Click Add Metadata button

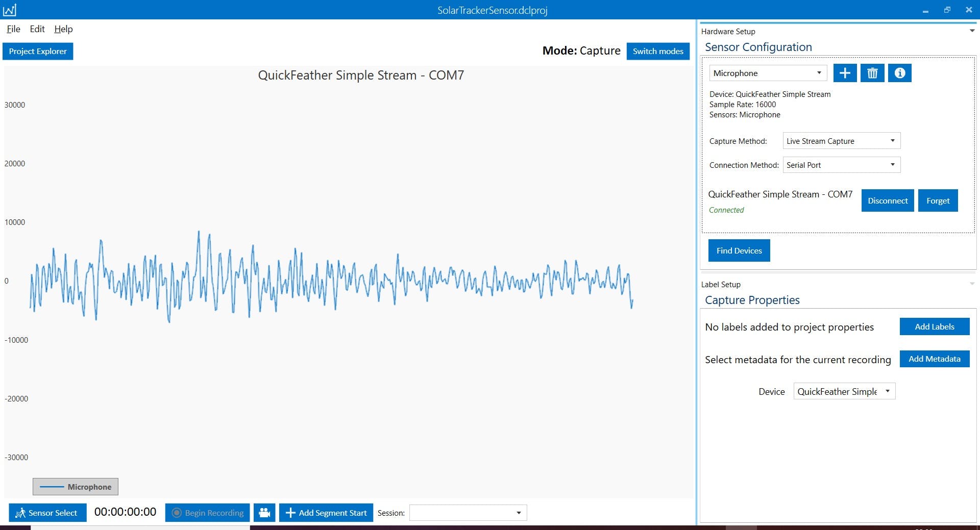(935, 359)
